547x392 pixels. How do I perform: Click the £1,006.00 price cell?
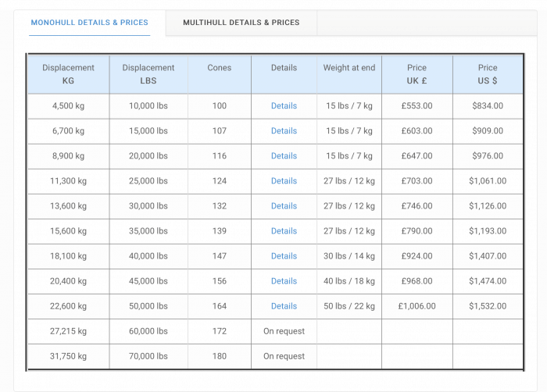[x=417, y=306]
